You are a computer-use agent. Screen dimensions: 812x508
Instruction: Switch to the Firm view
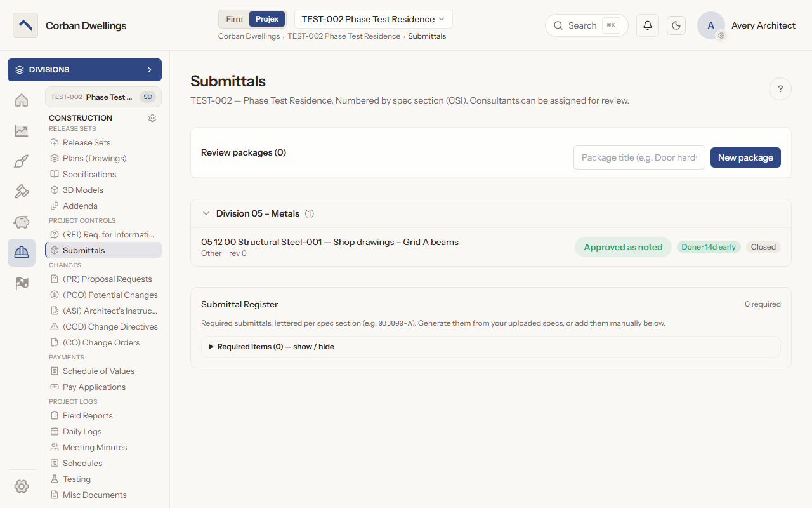[234, 19]
